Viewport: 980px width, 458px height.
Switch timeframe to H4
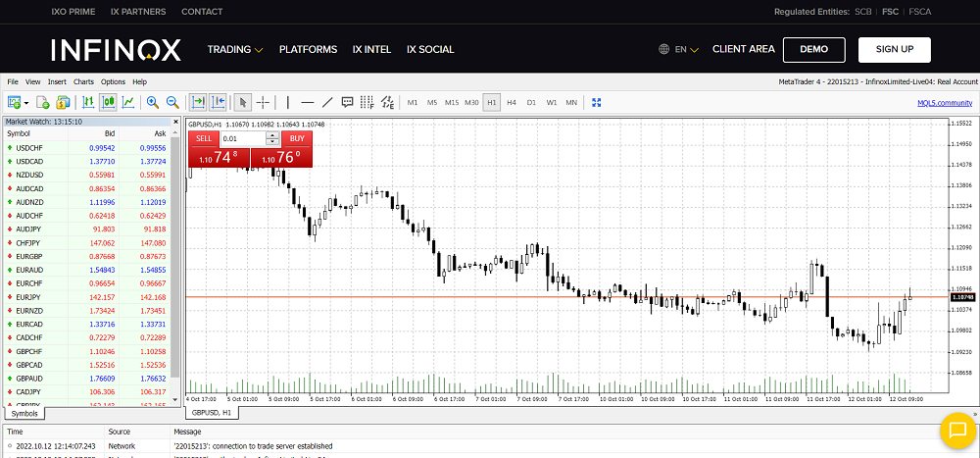click(x=512, y=103)
